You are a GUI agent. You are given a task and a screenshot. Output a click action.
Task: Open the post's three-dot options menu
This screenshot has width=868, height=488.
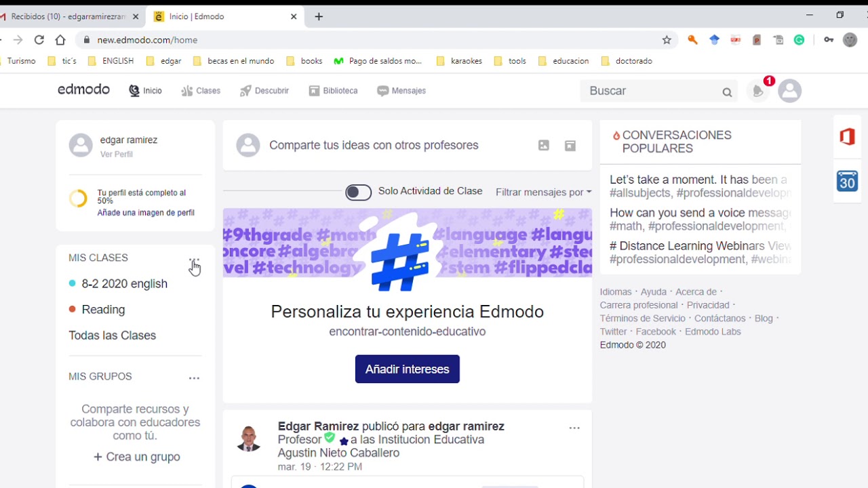[x=574, y=428]
